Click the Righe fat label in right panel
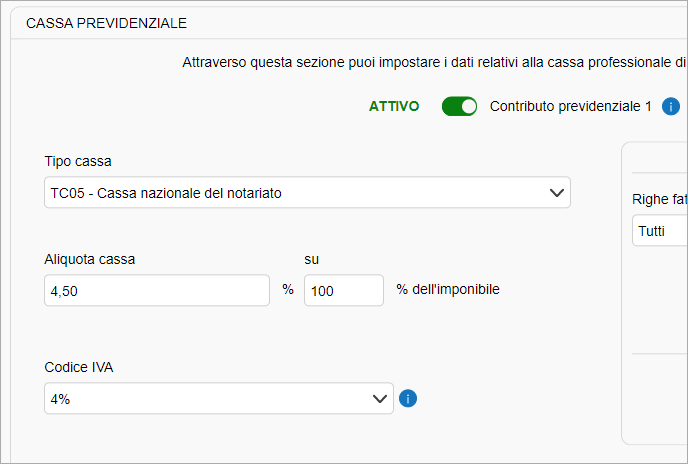 (660, 199)
